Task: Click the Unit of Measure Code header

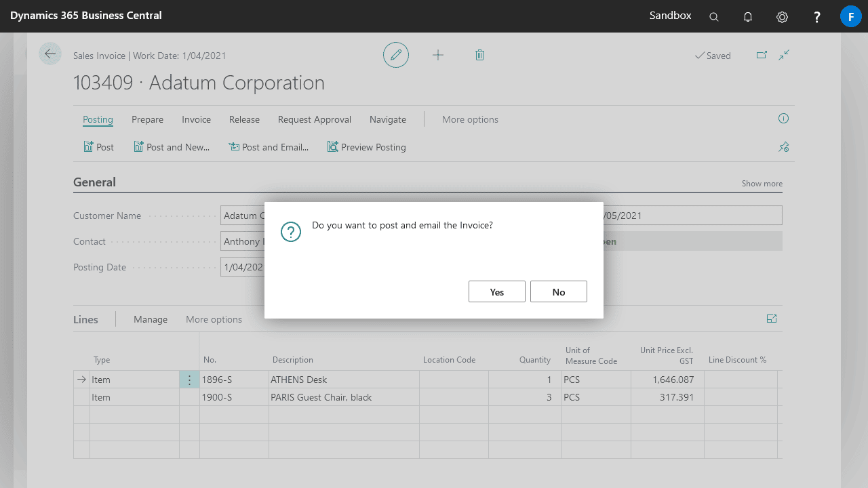Action: pos(591,356)
